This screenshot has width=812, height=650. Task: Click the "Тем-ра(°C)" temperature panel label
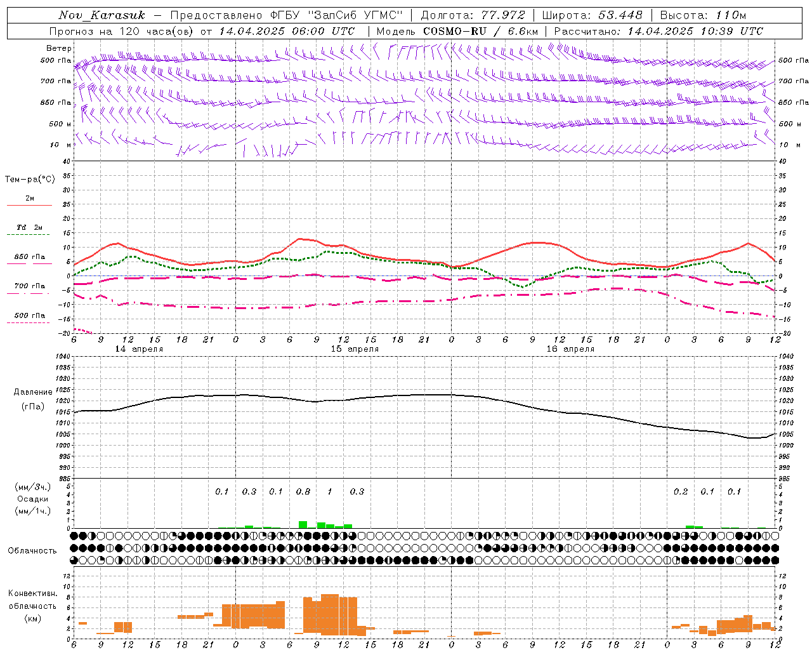pyautogui.click(x=30, y=180)
